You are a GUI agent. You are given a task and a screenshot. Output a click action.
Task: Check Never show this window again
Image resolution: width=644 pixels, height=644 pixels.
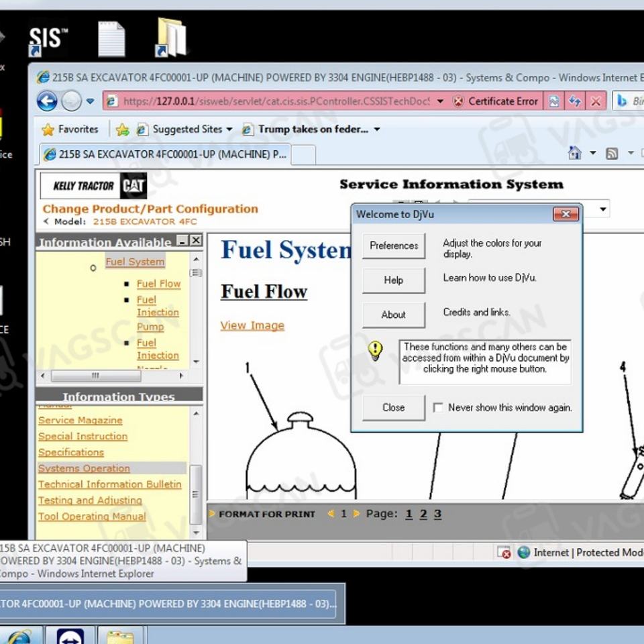coord(438,407)
